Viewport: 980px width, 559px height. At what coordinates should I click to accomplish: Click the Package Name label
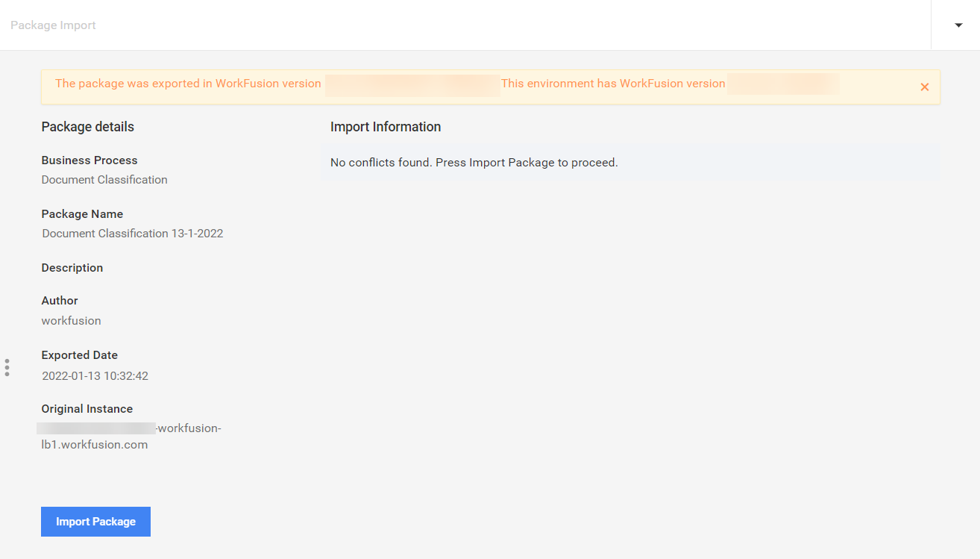(x=82, y=214)
